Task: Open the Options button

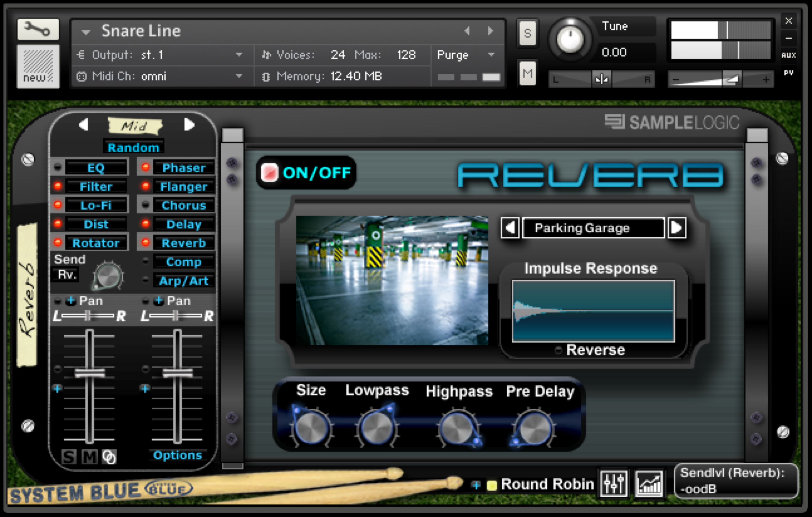Action: 177,455
